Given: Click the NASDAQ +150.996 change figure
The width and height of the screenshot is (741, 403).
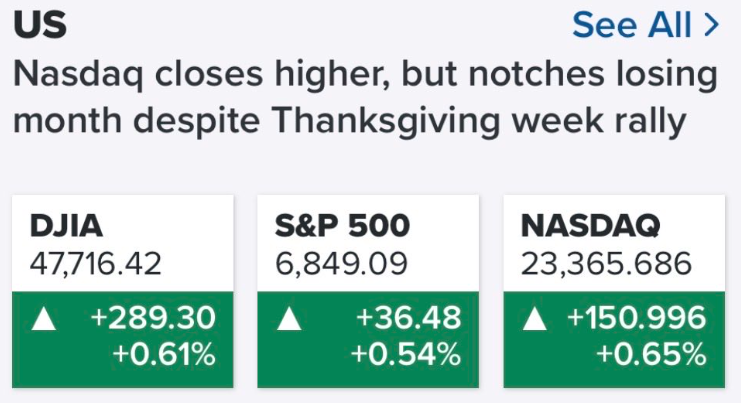Looking at the screenshot, I should [x=636, y=319].
